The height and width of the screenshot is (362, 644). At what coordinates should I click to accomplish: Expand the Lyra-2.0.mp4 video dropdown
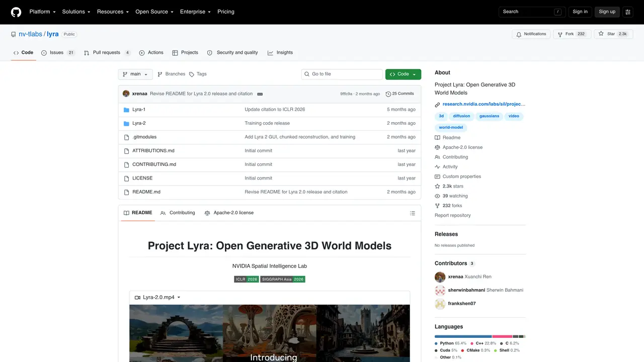click(x=157, y=298)
